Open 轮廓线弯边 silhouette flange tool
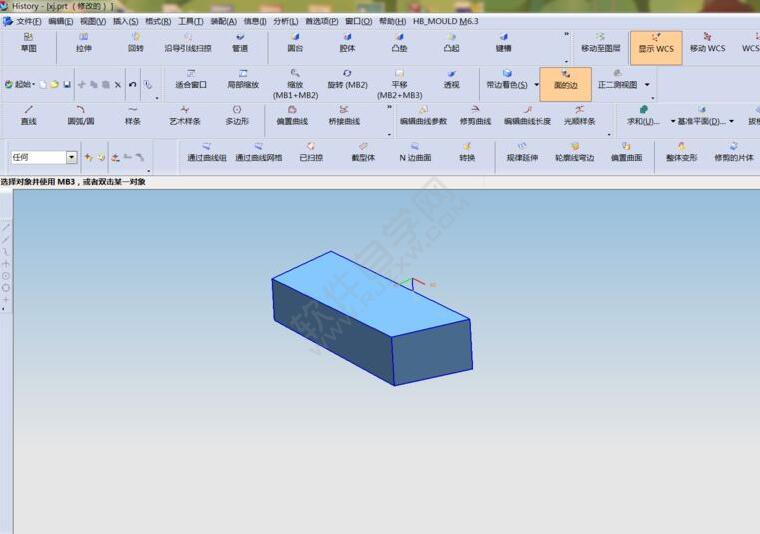The height and width of the screenshot is (534, 760). click(x=574, y=152)
